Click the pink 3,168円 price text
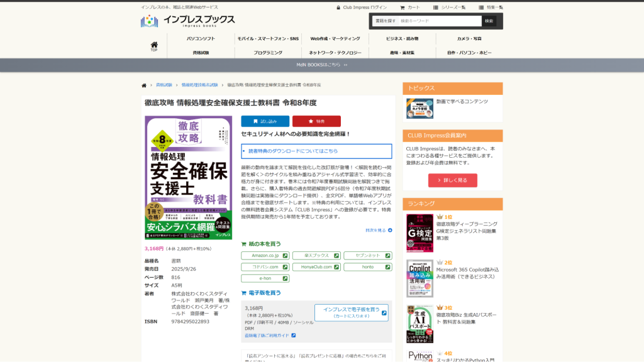 154,249
